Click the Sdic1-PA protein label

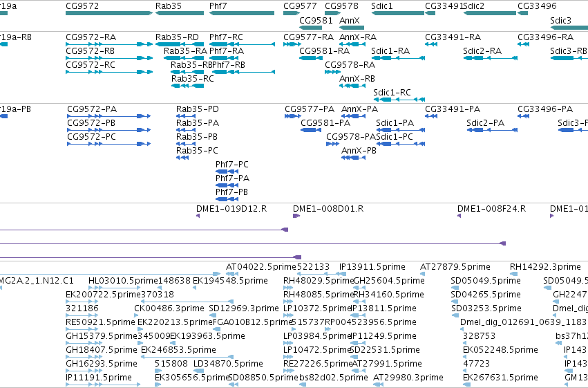395,123
